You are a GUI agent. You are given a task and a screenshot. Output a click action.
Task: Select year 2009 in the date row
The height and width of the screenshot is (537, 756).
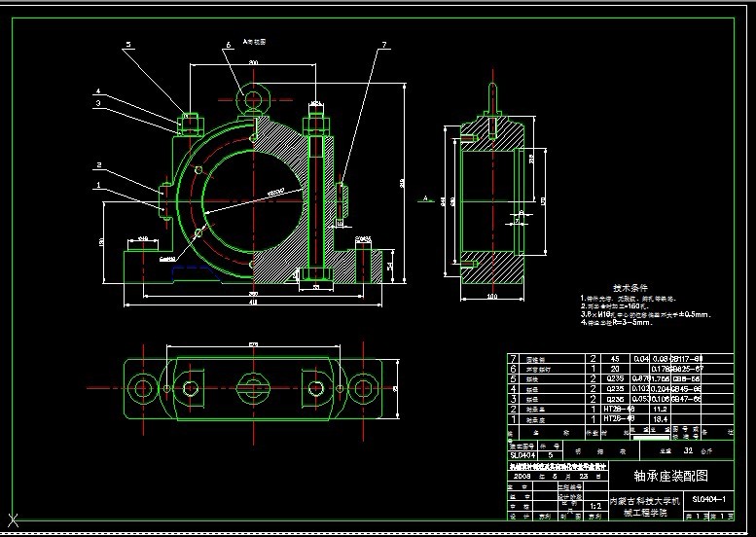tap(522, 476)
